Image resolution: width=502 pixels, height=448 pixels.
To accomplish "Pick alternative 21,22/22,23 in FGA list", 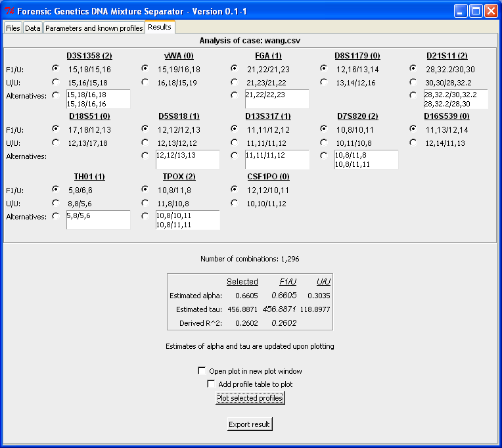I will 265,95.
